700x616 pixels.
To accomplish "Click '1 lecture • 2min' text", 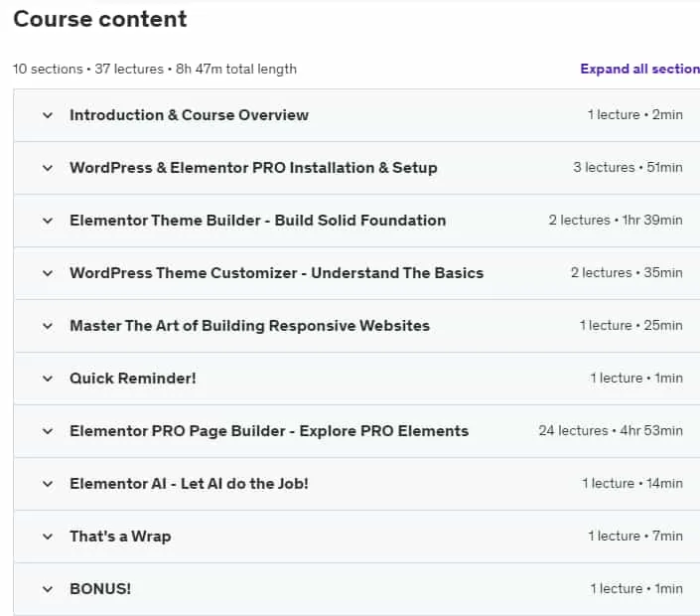I will [x=634, y=115].
